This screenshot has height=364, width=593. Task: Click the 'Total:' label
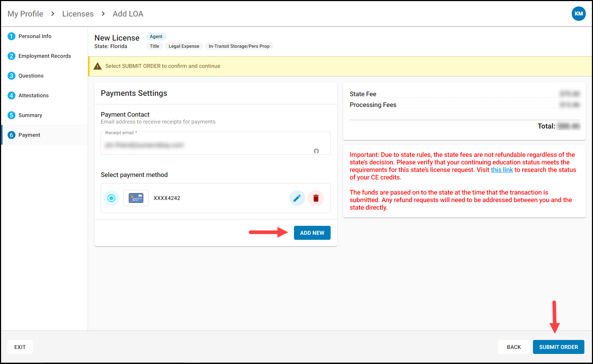click(546, 126)
